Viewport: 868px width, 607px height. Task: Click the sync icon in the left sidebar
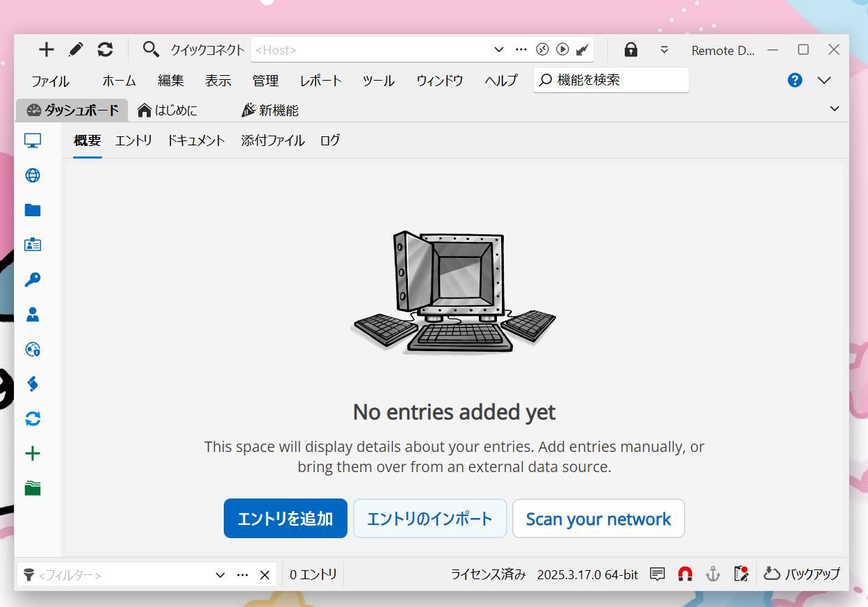pos(32,418)
